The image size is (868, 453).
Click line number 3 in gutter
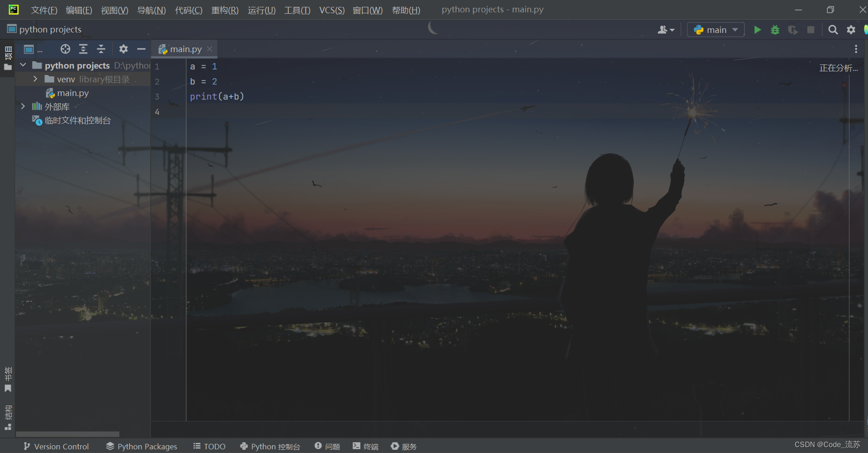coord(157,97)
